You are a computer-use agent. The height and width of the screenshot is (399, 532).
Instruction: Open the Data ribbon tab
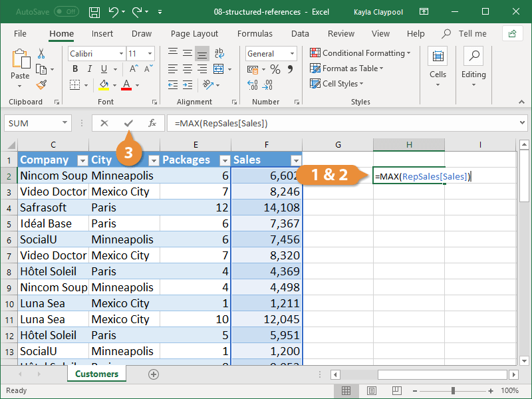click(299, 33)
